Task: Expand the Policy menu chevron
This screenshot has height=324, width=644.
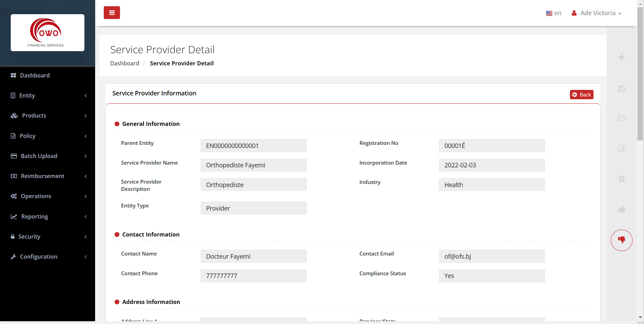Action: [x=85, y=136]
